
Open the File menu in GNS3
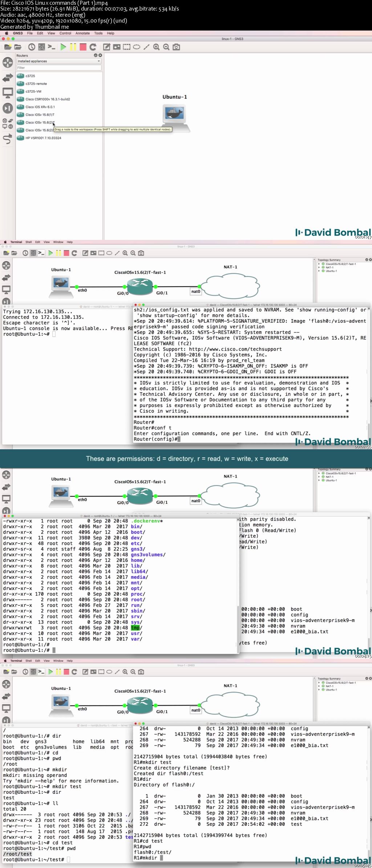pyautogui.click(x=30, y=33)
